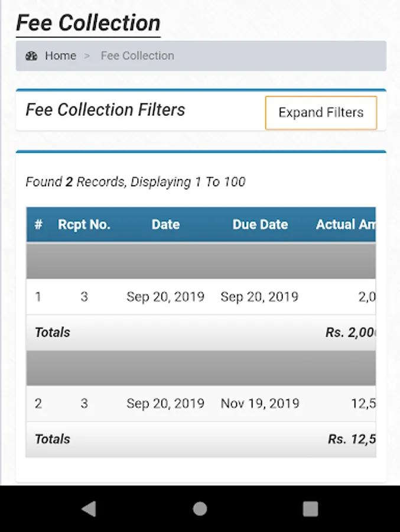Image resolution: width=400 pixels, height=532 pixels.
Task: Click the Fee Collection Filters heading
Action: 105,110
